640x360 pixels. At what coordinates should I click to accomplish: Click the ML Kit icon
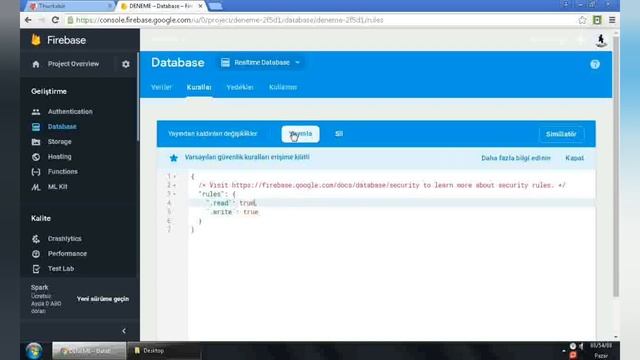pos(36,187)
